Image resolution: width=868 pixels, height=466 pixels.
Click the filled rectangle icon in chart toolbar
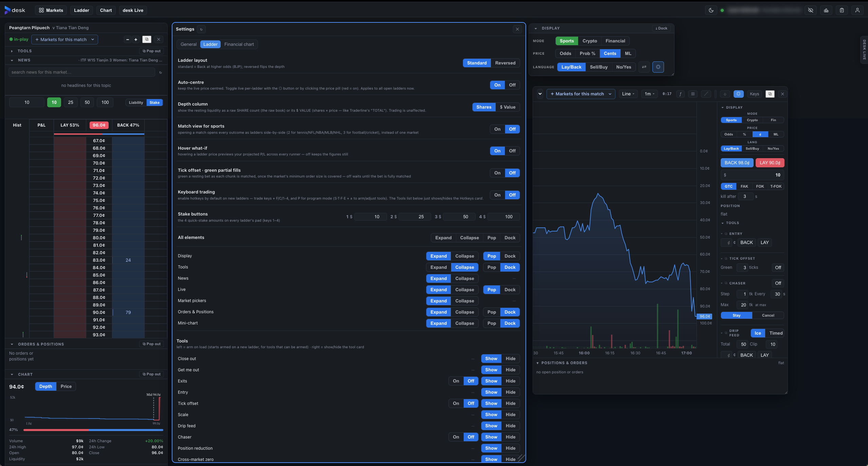[693, 94]
